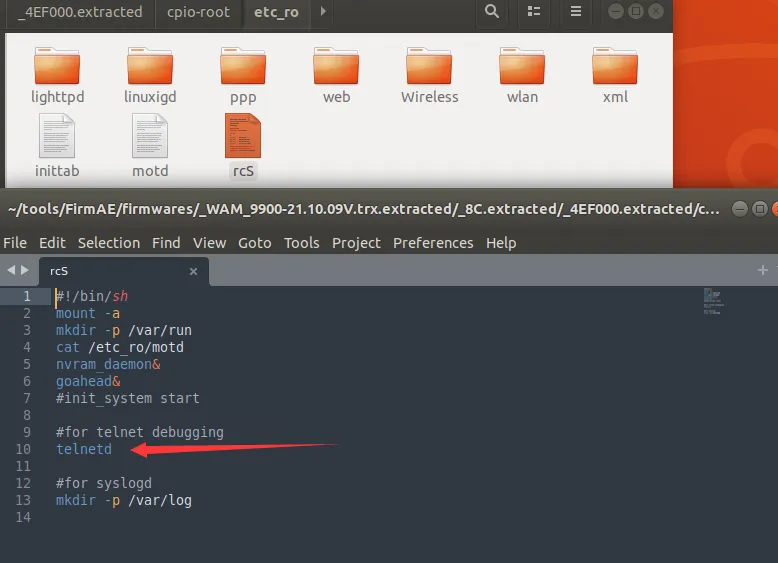The width and height of the screenshot is (778, 563).
Task: Open the Preferences menu
Action: [433, 243]
